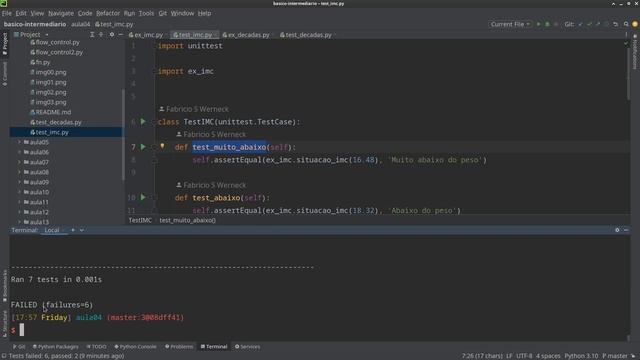
Task: Switch to the ex_decadas.py editor tab
Action: pos(248,35)
